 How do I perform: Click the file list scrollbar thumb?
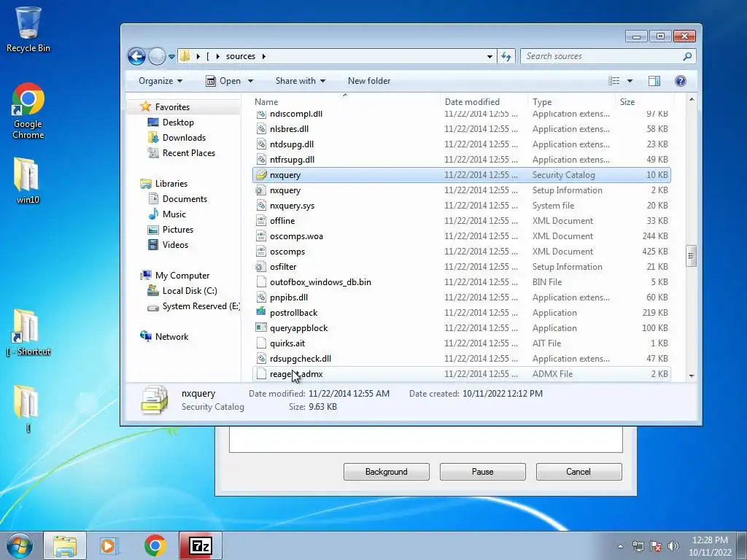(691, 256)
